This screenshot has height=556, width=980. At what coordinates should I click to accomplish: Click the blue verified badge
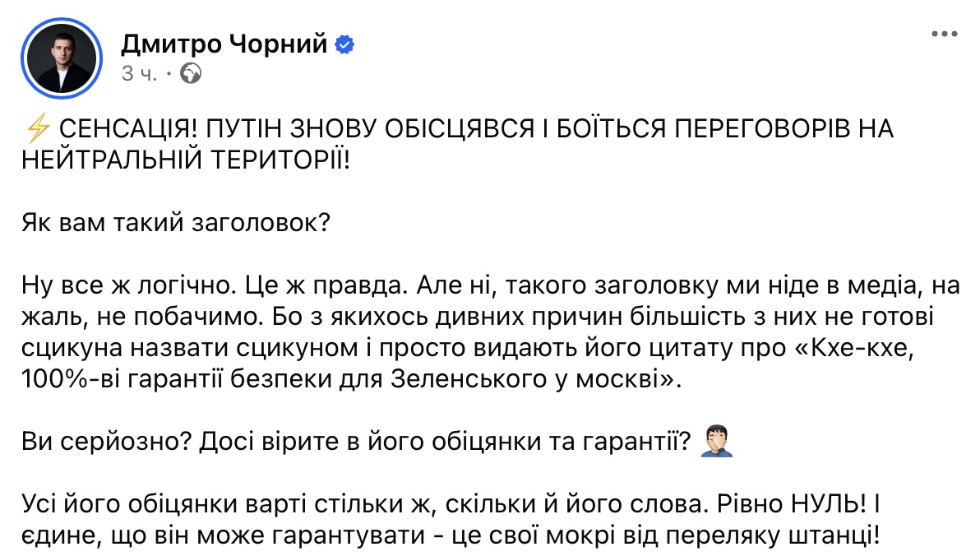[345, 44]
